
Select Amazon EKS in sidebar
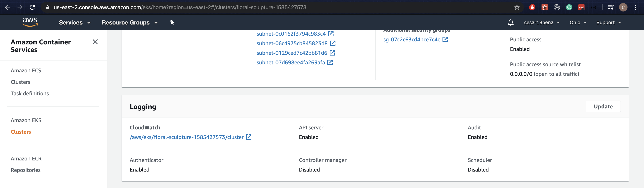[26, 120]
